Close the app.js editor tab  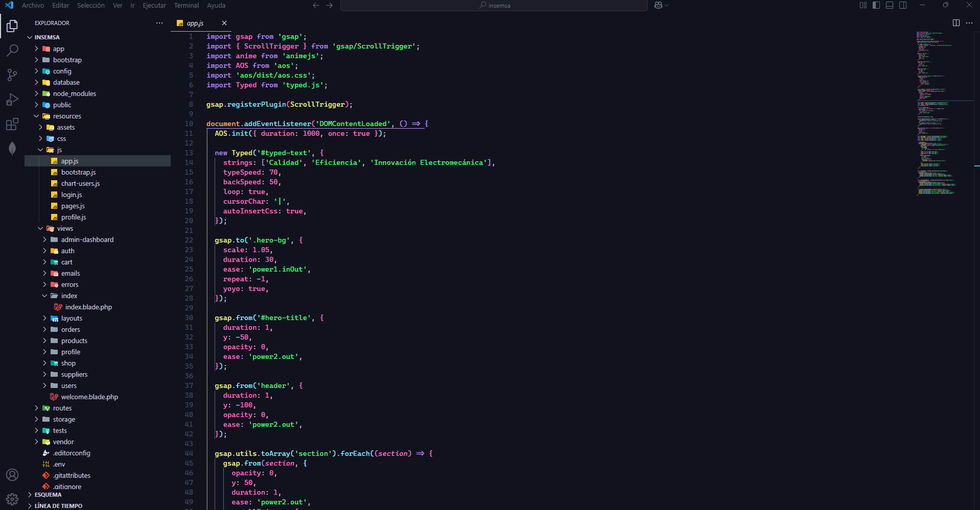pos(224,23)
